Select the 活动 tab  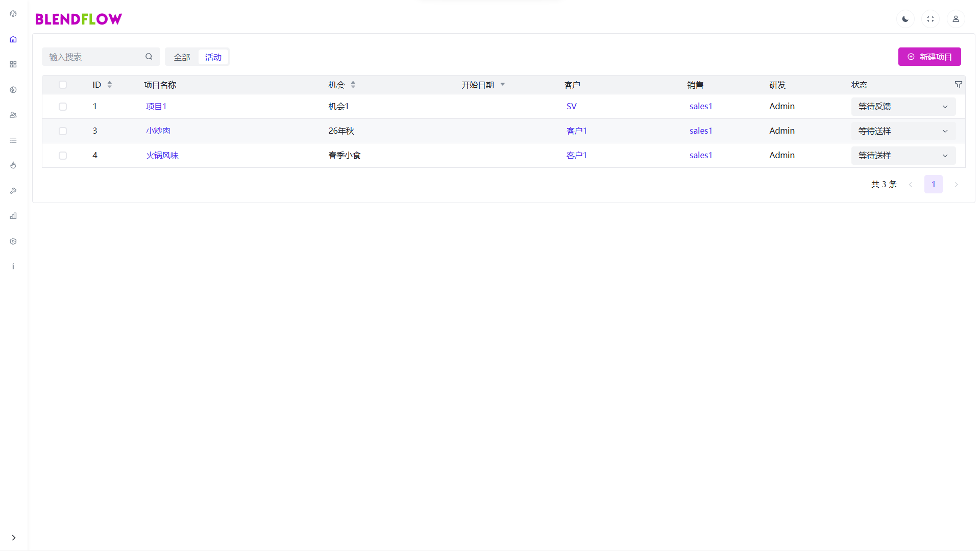[x=213, y=57]
